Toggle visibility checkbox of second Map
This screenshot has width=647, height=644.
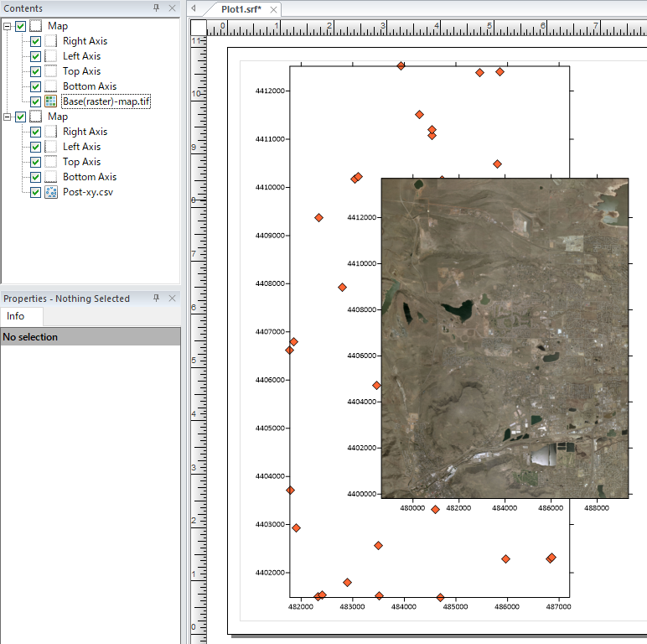coord(21,117)
